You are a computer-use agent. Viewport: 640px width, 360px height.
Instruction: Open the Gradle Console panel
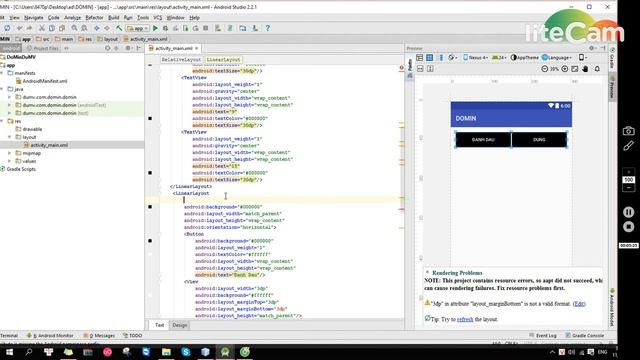584,336
